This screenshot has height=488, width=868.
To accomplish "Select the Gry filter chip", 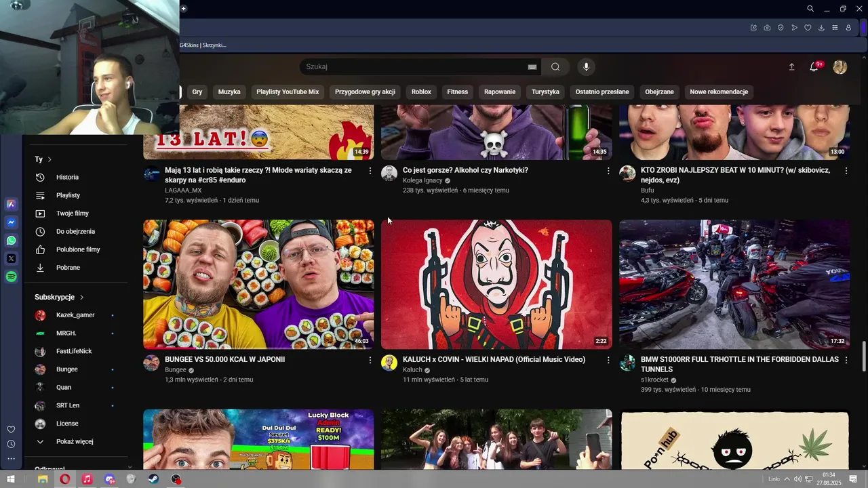I will pos(197,91).
